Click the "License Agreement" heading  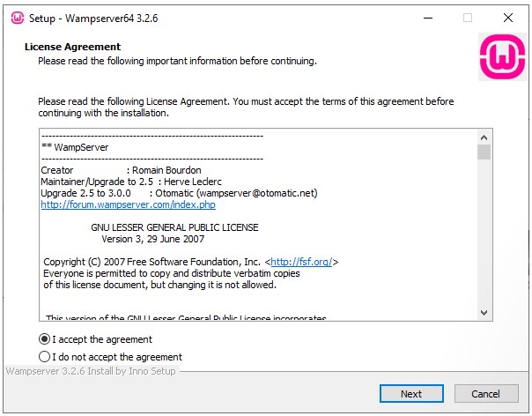tap(73, 47)
